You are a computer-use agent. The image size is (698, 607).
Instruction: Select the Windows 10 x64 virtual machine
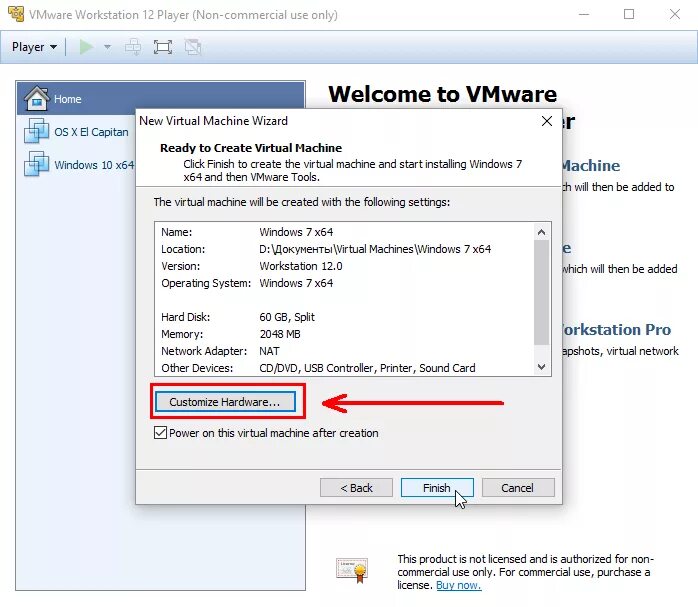coord(79,165)
